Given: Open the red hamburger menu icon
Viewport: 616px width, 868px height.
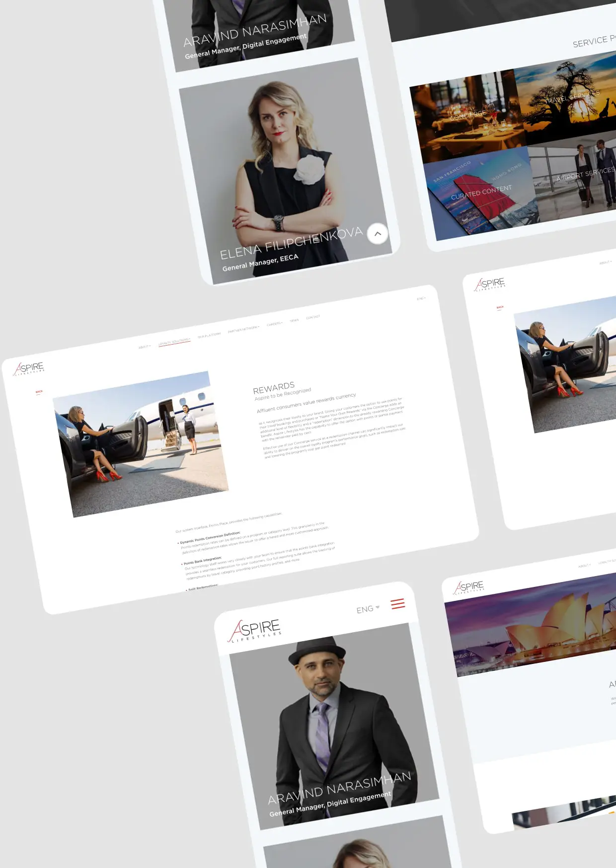Looking at the screenshot, I should [397, 604].
